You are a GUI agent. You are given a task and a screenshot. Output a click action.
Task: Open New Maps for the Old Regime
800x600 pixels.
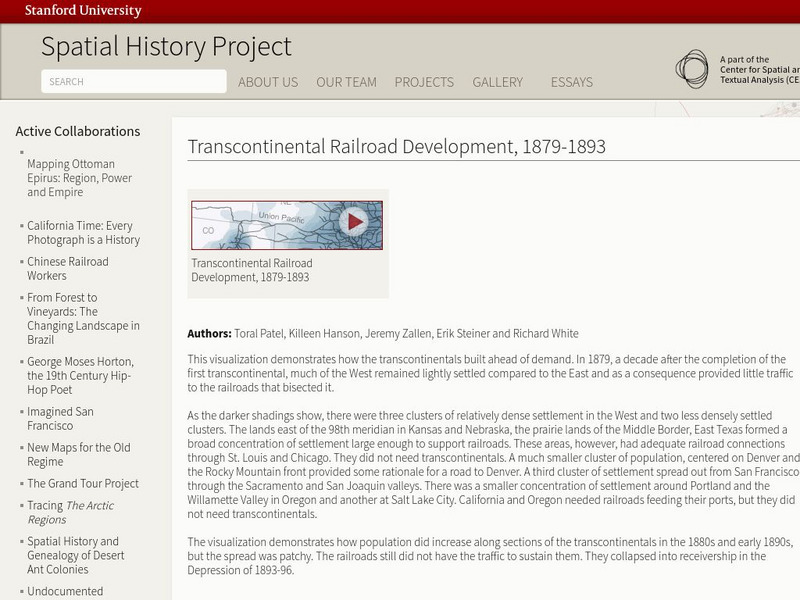click(x=79, y=454)
